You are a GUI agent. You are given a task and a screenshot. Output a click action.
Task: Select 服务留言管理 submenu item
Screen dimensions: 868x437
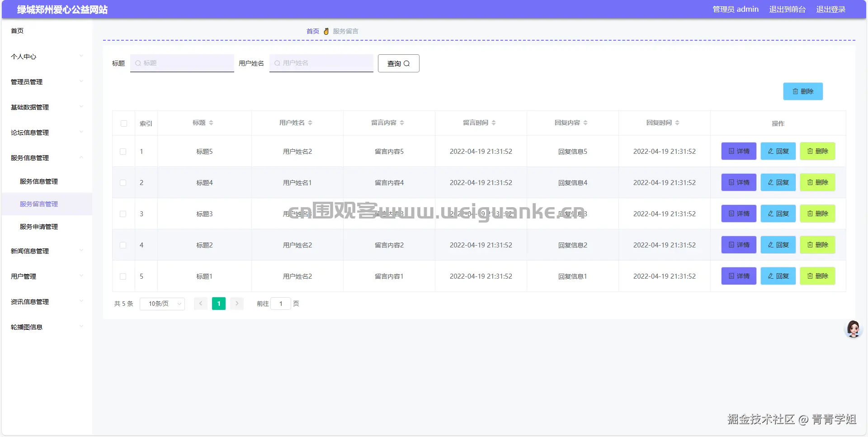click(47, 204)
